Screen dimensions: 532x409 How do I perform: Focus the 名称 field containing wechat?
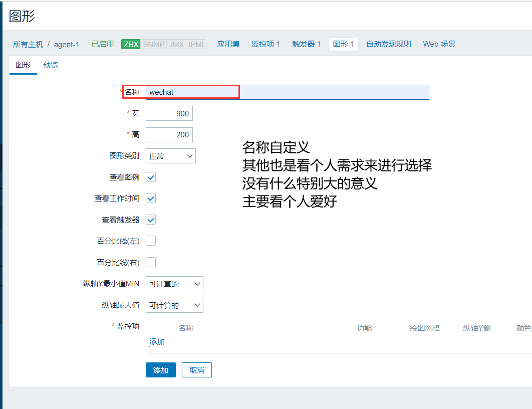coord(288,92)
